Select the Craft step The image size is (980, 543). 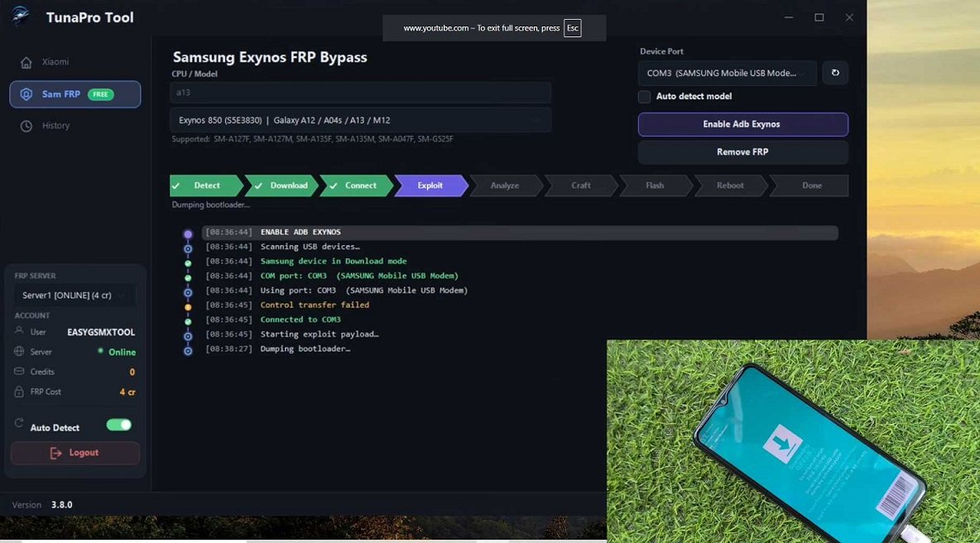(580, 185)
